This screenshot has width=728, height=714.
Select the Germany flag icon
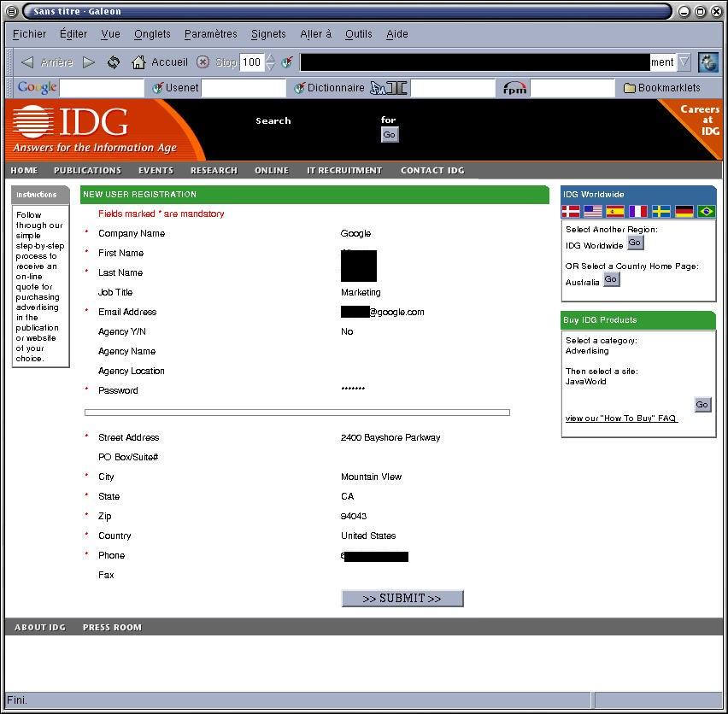click(x=684, y=212)
